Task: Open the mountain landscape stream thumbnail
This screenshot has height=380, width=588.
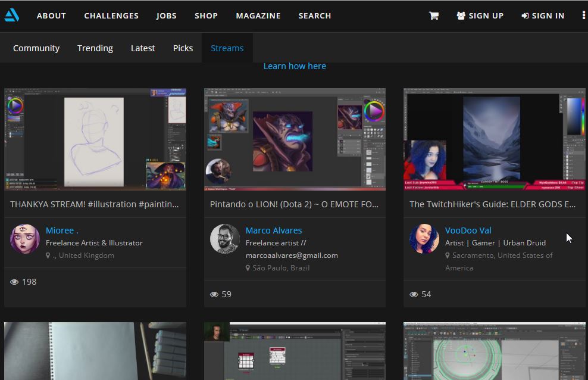Action: coord(495,139)
